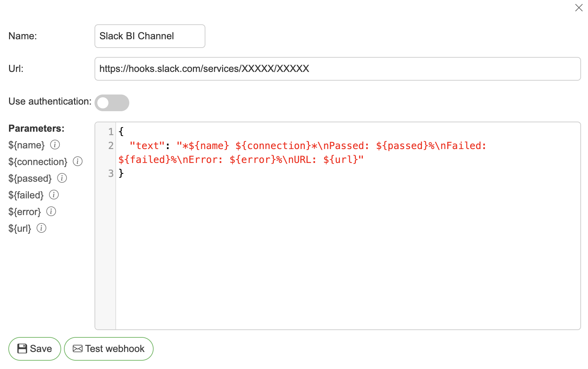588x369 pixels.
Task: Click the ${failed} parameter label
Action: click(26, 195)
